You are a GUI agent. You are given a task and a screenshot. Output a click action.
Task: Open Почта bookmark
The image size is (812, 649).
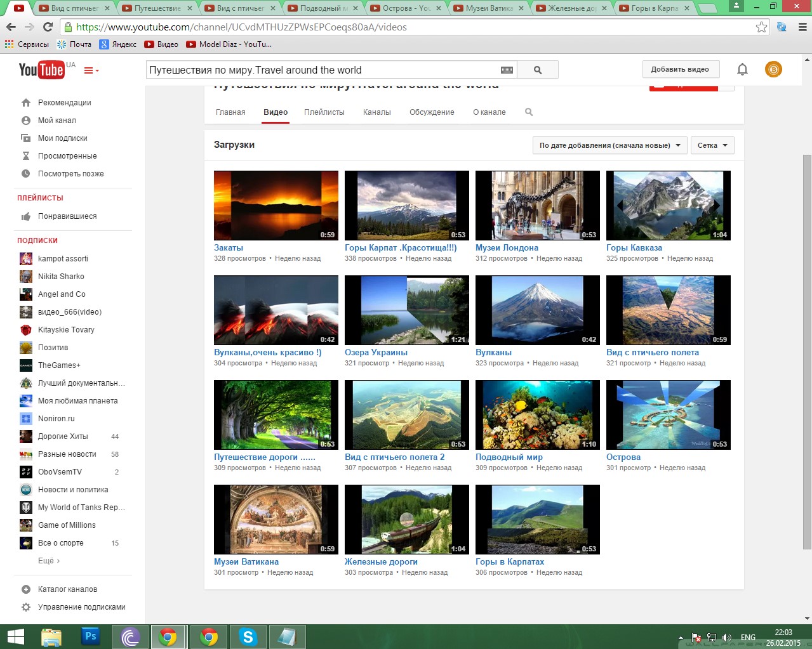74,44
